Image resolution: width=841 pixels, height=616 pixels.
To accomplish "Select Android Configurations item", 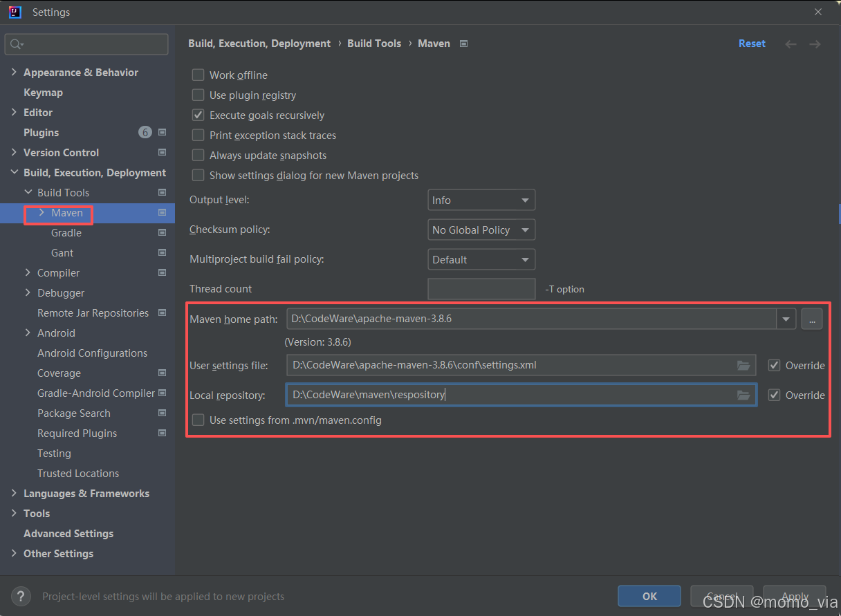I will point(92,353).
